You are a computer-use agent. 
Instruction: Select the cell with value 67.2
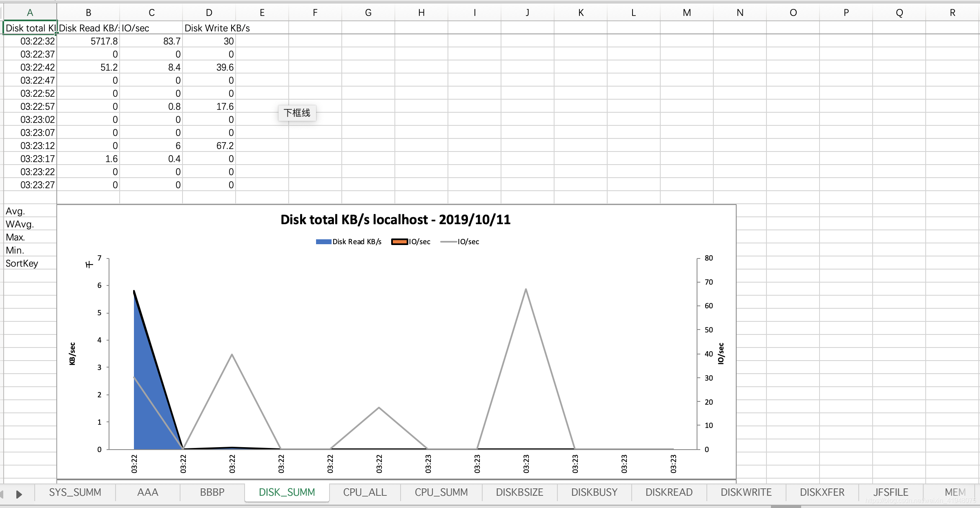click(209, 145)
